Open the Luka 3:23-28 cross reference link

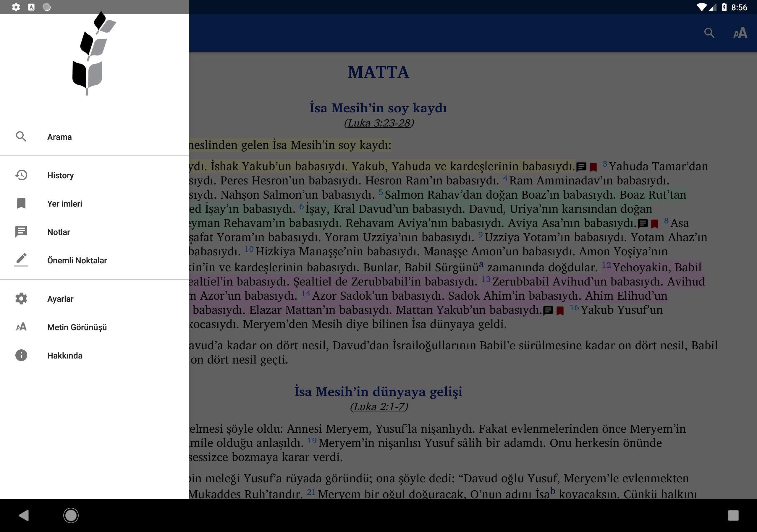coord(379,123)
